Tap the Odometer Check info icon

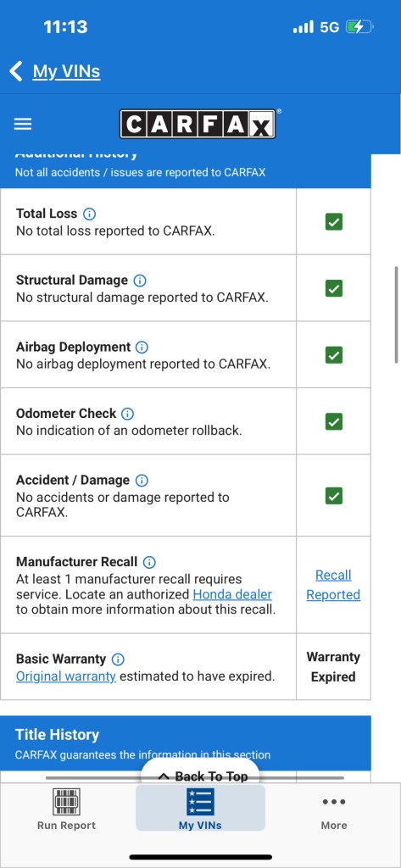click(x=128, y=414)
